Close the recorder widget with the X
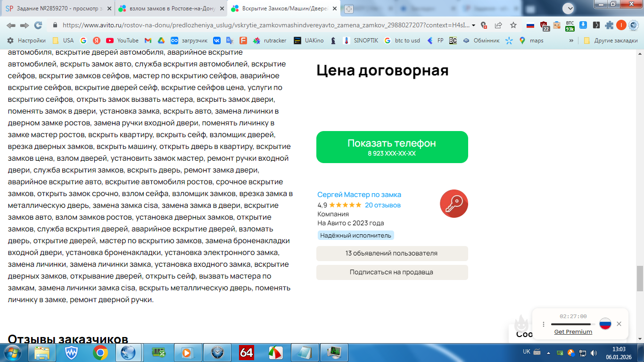The image size is (644, 362). click(619, 324)
